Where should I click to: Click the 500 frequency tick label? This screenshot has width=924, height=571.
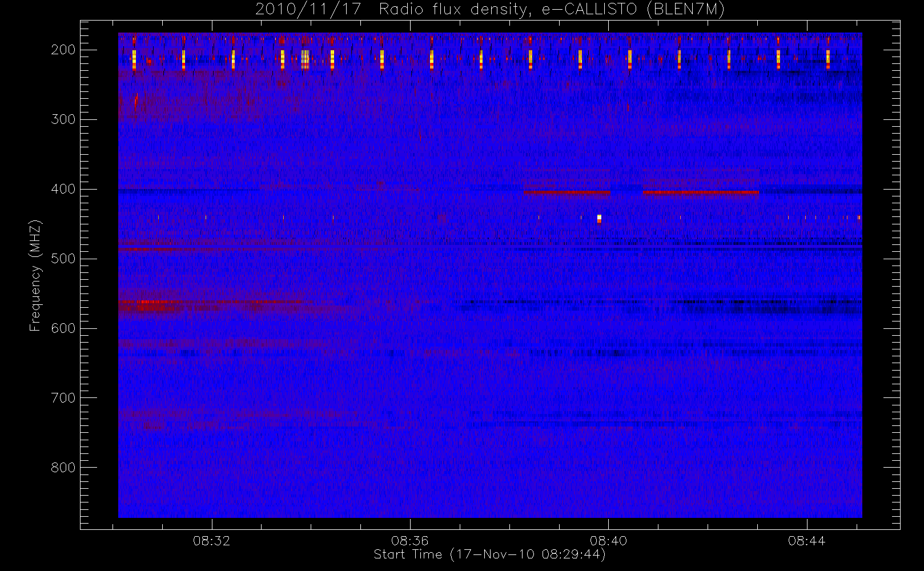63,259
